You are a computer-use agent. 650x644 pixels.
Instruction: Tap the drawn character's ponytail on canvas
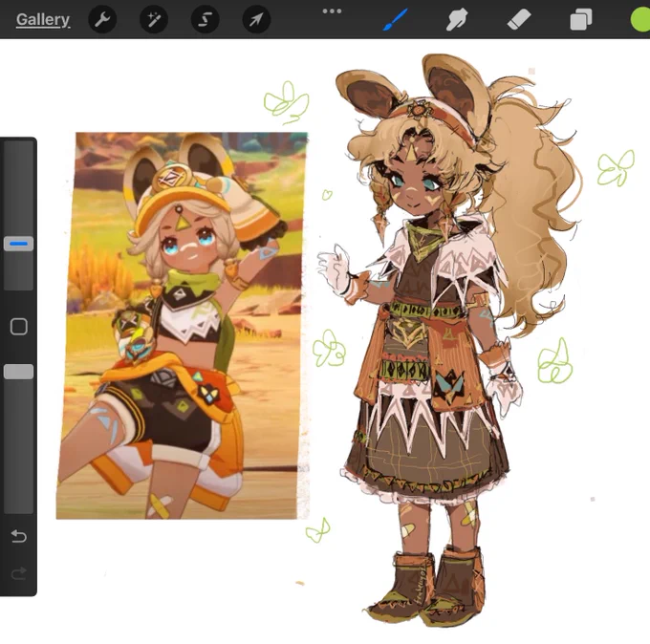[x=531, y=207]
